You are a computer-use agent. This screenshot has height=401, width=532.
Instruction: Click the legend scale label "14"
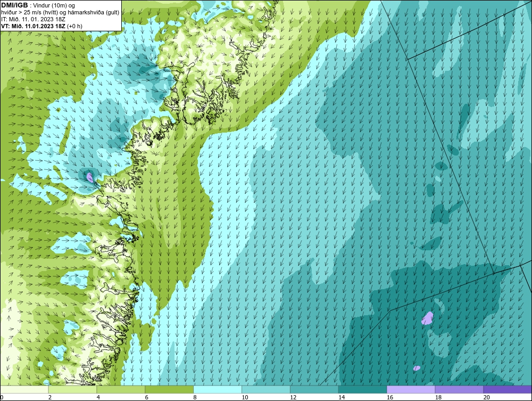point(342,397)
